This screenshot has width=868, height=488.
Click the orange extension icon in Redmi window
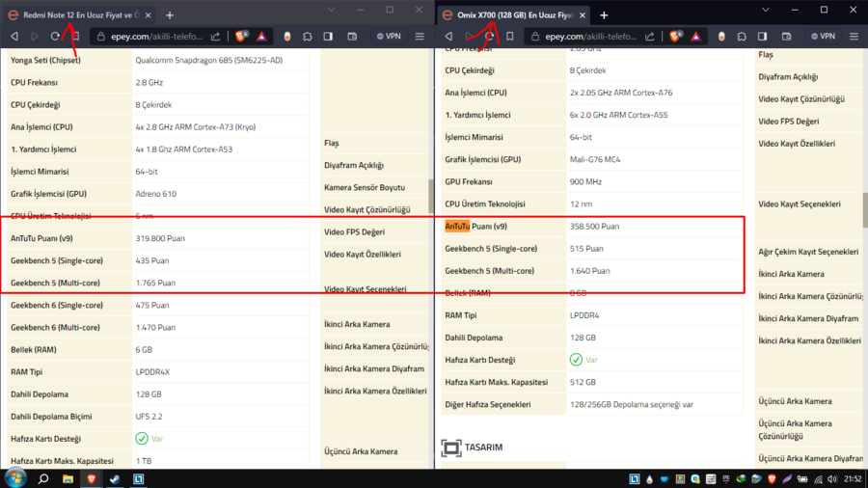point(286,37)
